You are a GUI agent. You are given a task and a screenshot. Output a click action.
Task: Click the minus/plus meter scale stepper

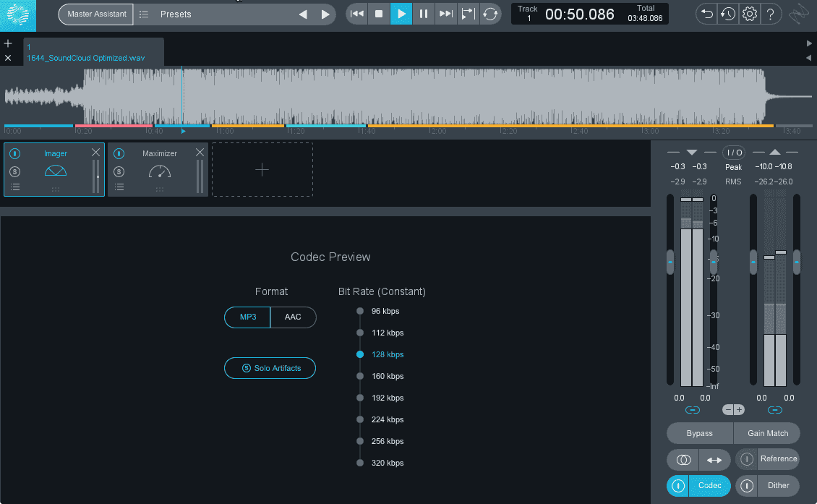pos(734,410)
